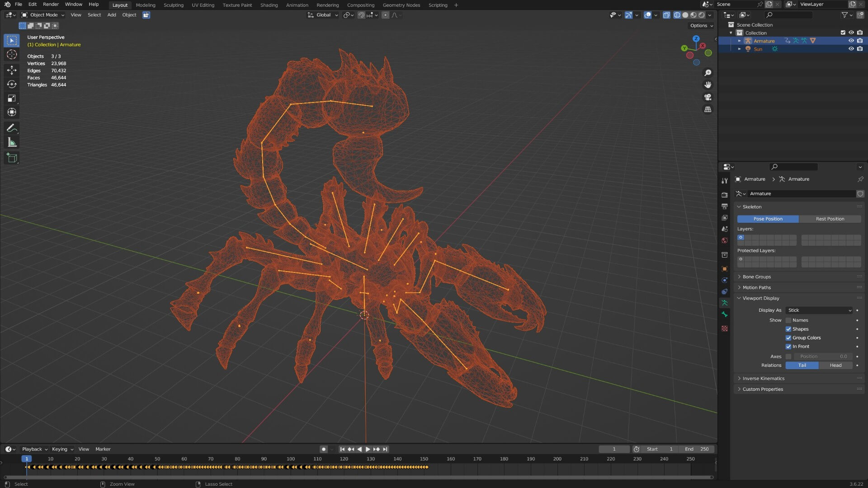
Task: Activate the Rotate tool
Action: [x=12, y=84]
